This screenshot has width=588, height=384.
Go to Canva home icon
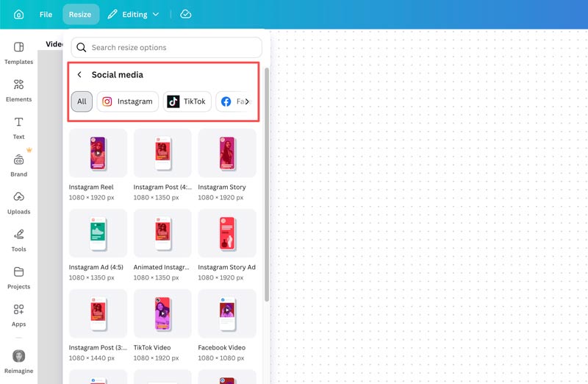19,14
